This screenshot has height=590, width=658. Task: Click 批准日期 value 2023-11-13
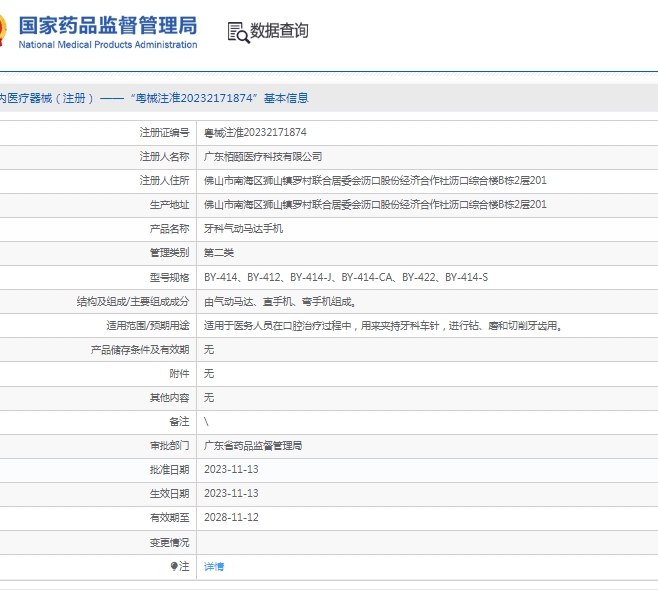(231, 469)
